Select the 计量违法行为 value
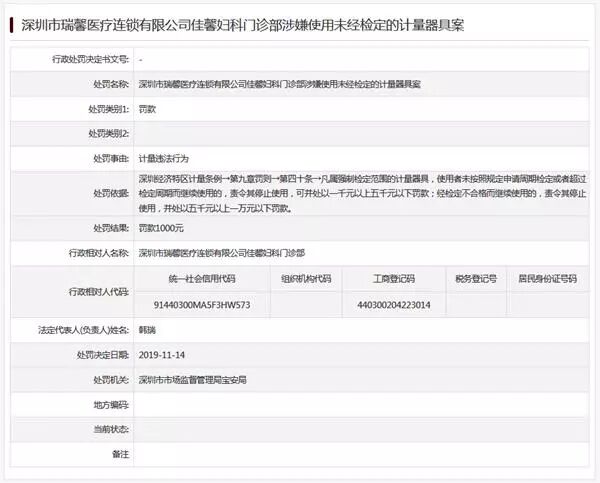Image resolution: width=600 pixels, height=483 pixels. click(x=163, y=158)
